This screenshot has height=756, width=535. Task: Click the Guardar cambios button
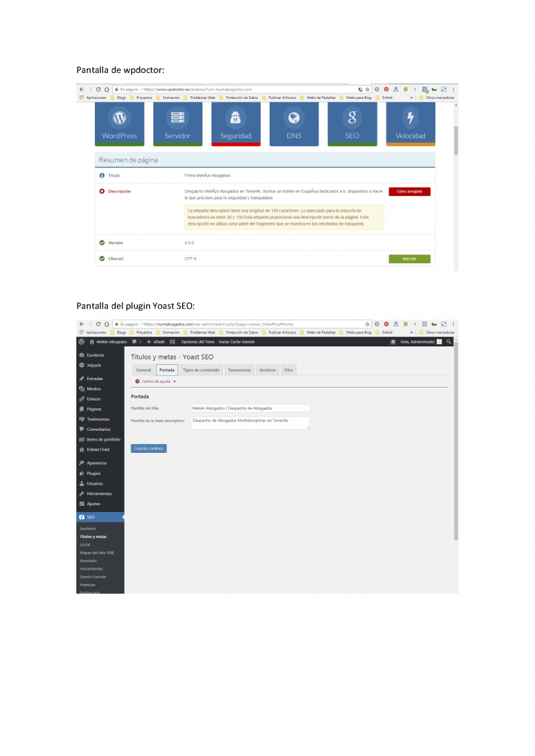[x=149, y=449]
